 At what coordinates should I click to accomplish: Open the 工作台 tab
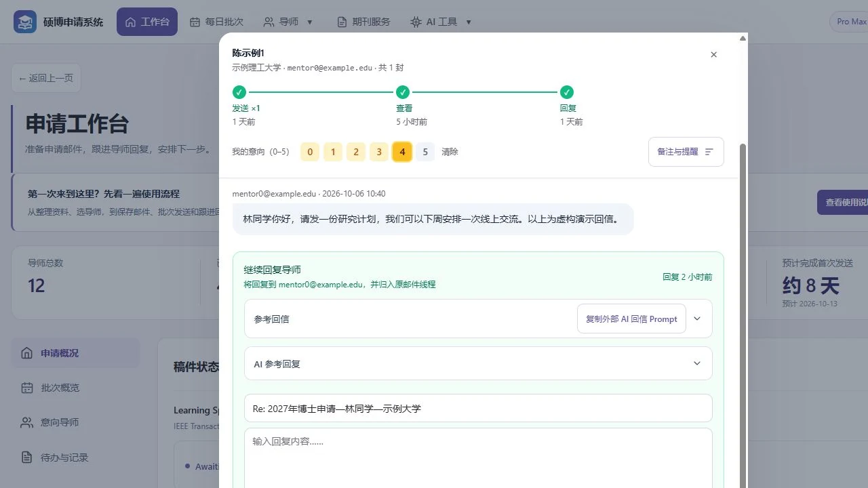147,22
